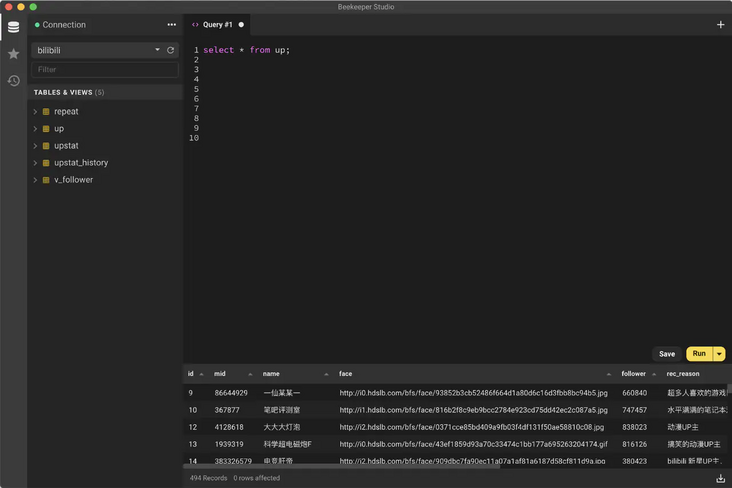This screenshot has height=488, width=732.
Task: Expand the repeat table chevron
Action: [35, 112]
